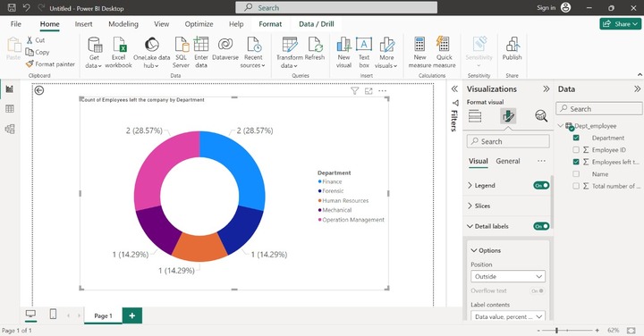Click the zoom slider handle
The width and height of the screenshot is (644, 336).
click(x=556, y=331)
